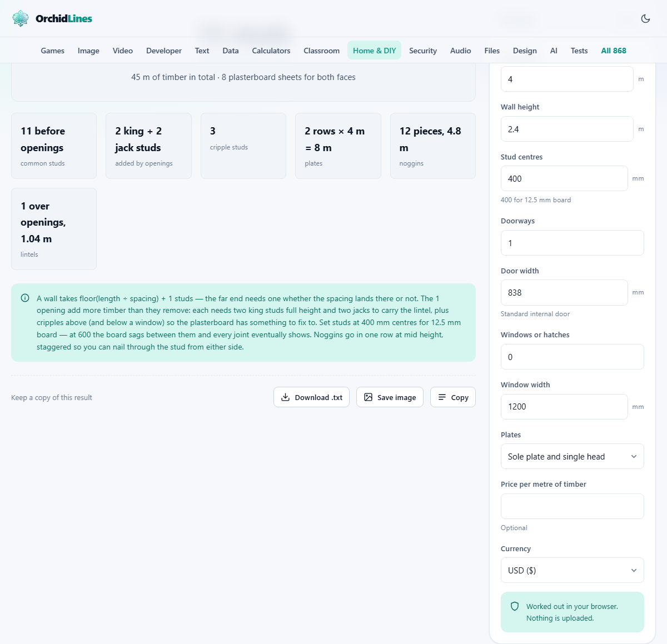Click the '12 pieces, 4.8 m' noggins card
The height and width of the screenshot is (644, 667).
click(x=433, y=146)
